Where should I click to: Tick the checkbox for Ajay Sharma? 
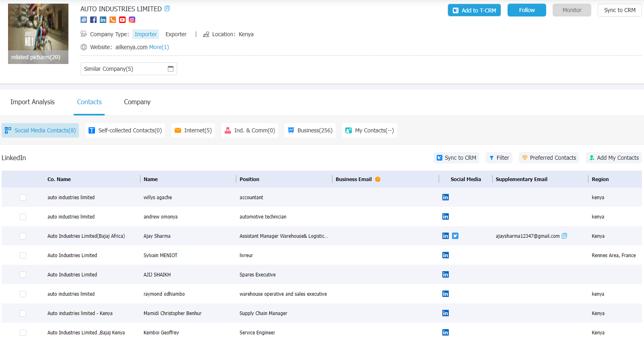coord(23,236)
